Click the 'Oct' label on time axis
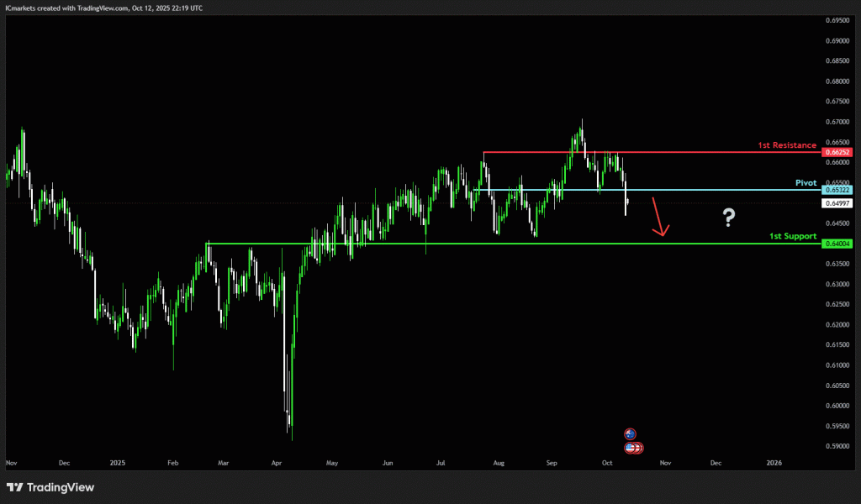This screenshot has width=861, height=504. click(x=606, y=462)
